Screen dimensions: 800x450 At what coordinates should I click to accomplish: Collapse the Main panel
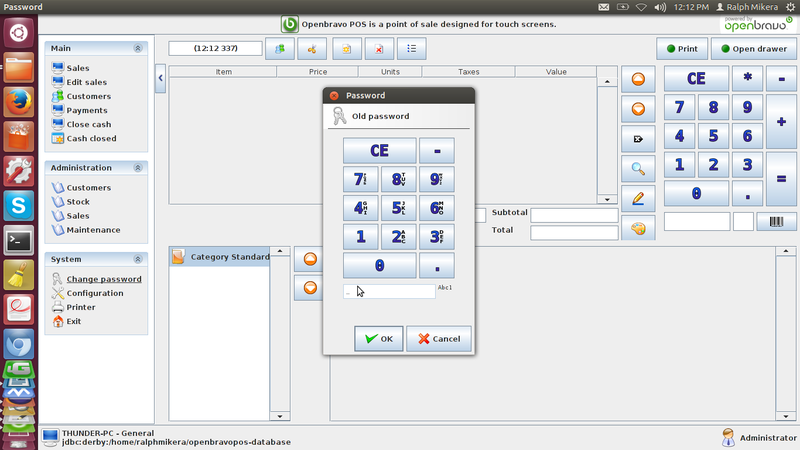click(x=138, y=48)
